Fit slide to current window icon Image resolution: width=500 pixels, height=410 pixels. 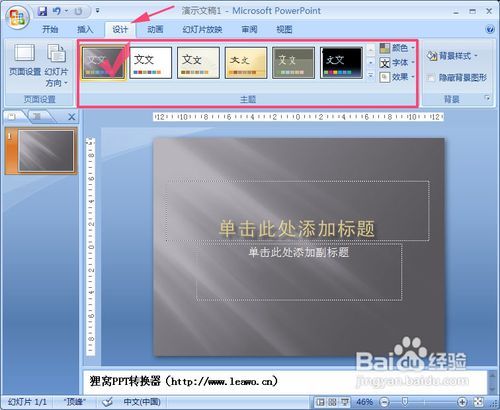[x=479, y=402]
